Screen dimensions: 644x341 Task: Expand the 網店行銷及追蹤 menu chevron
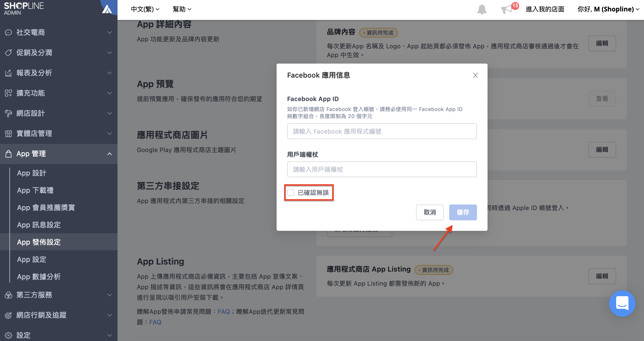tap(110, 315)
